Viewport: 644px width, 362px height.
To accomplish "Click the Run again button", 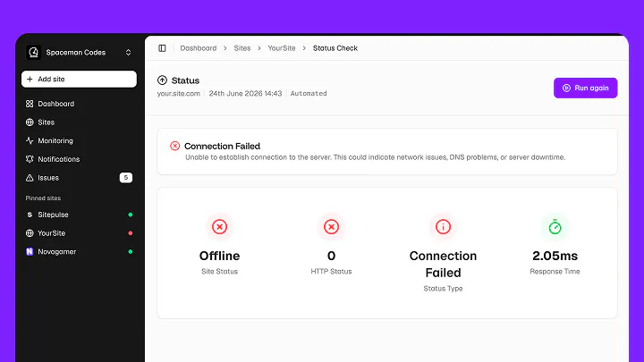I will 585,88.
